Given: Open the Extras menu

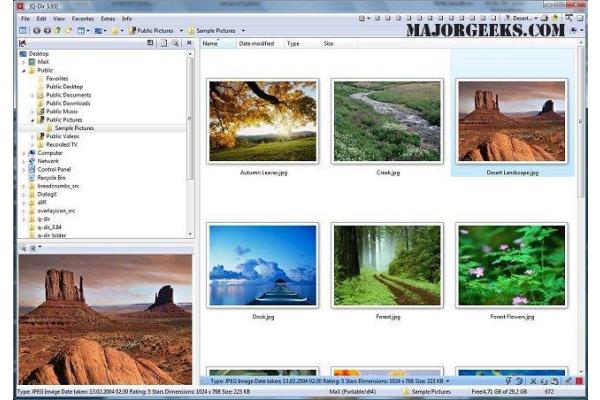Looking at the screenshot, I should [108, 18].
